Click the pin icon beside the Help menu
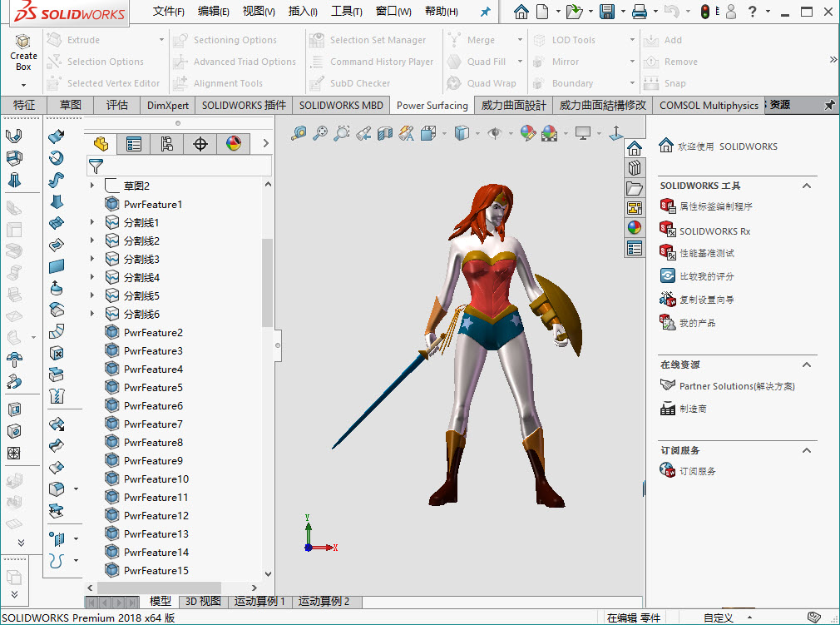 [x=486, y=12]
